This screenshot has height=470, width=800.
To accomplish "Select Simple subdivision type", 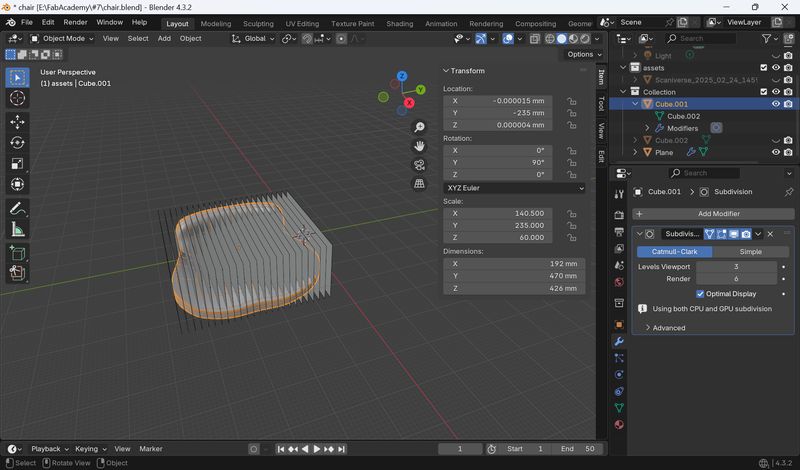I will point(750,252).
